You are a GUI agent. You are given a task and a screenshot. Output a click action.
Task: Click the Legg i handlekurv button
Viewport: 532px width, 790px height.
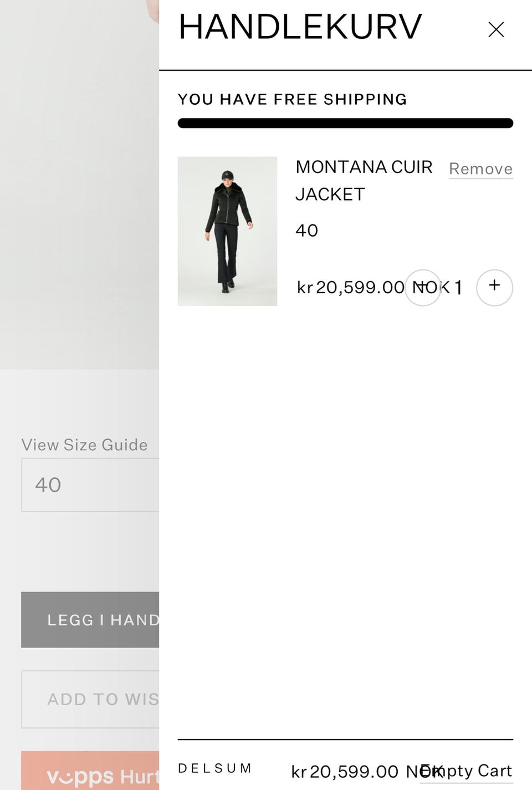[x=90, y=620]
